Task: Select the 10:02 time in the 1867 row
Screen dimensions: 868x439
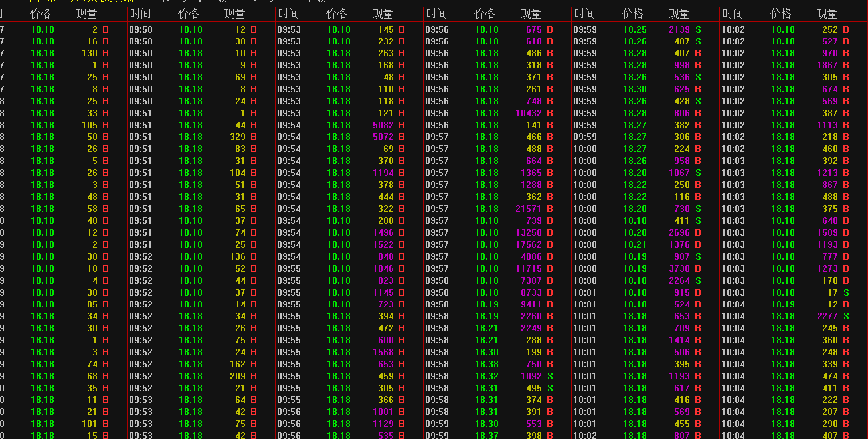Action: click(733, 65)
